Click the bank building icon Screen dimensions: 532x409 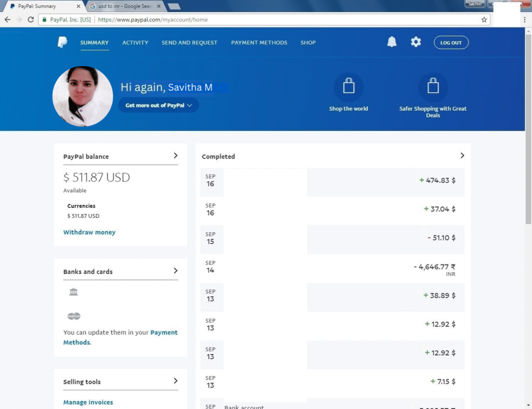(73, 292)
